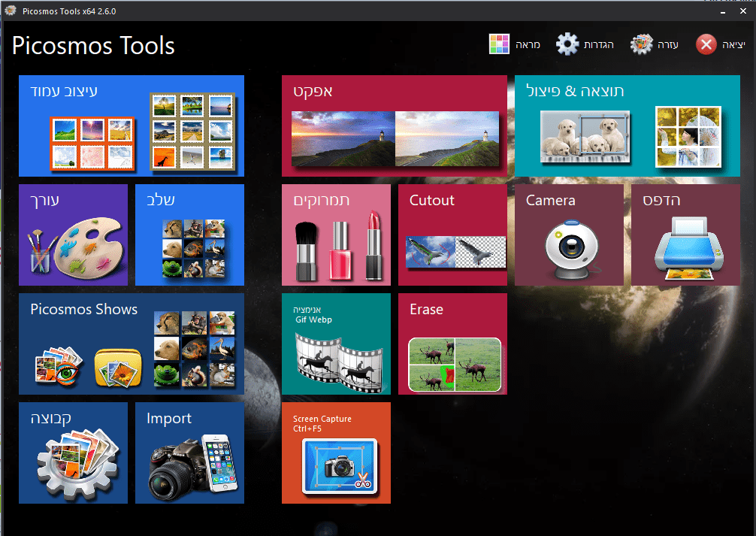Open the effects tile labeled אפקט

coord(395,126)
